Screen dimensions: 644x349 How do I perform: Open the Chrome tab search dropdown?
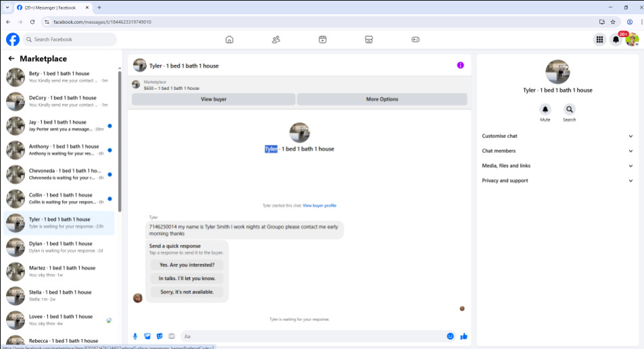[x=7, y=7]
